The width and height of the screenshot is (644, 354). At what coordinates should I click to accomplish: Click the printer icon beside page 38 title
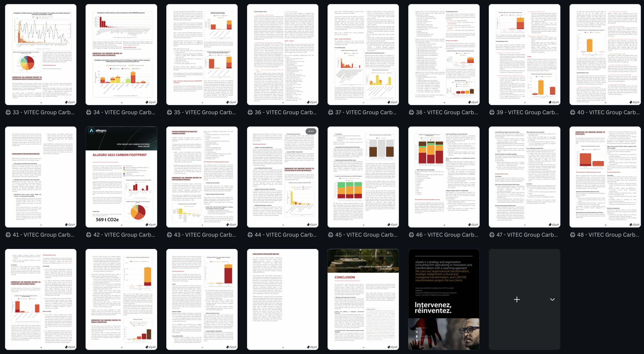(x=412, y=112)
